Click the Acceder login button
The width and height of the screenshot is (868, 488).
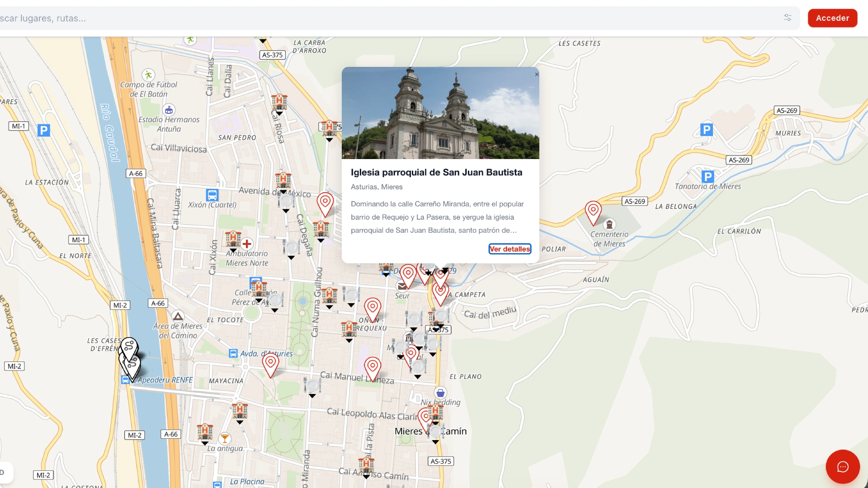[832, 18]
